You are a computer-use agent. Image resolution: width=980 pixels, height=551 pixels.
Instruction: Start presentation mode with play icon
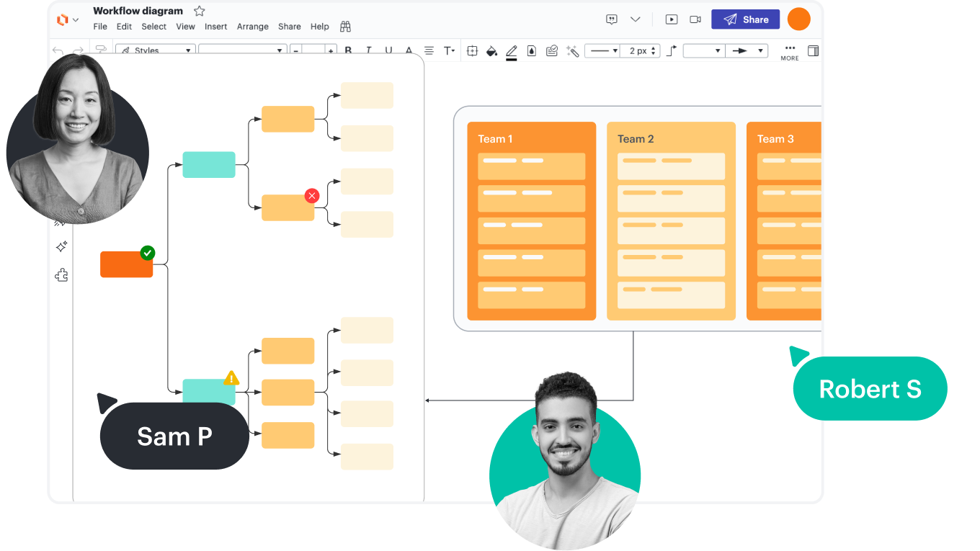[672, 19]
